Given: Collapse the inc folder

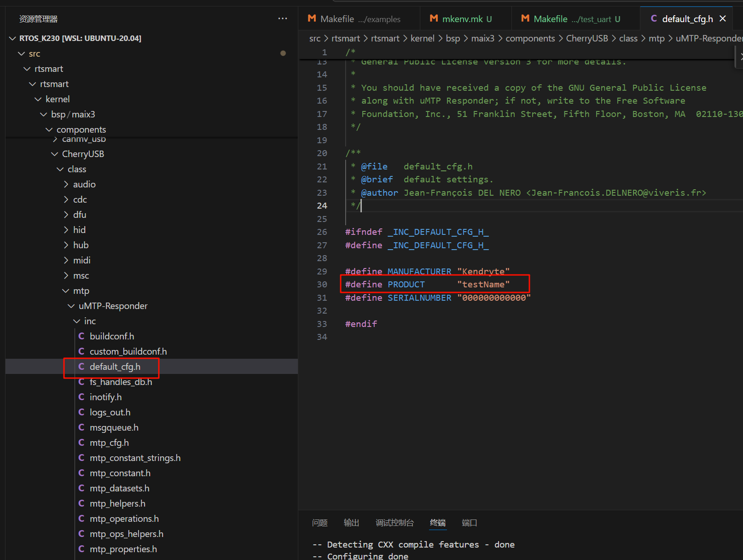Looking at the screenshot, I should tap(76, 321).
